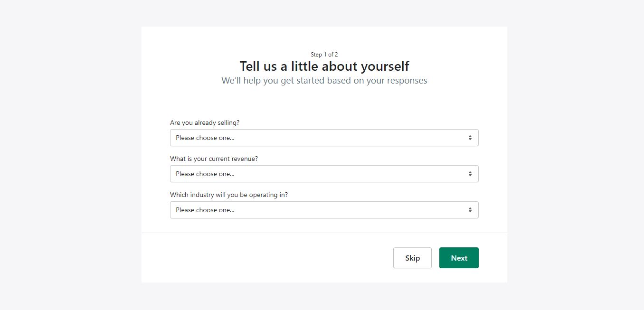Click the up-down arrows on the revenue dropdown
Viewport: 644px width, 310px height.
click(x=470, y=174)
